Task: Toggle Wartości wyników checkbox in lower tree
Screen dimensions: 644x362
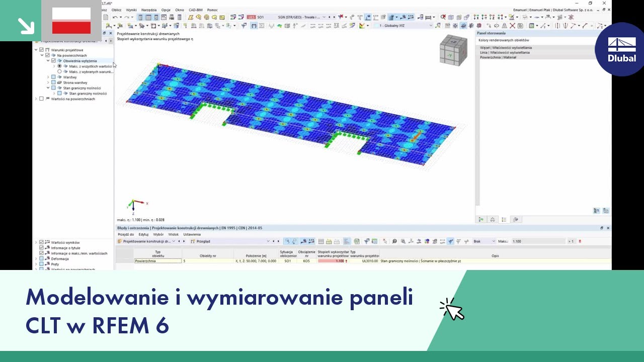Action: (41, 242)
